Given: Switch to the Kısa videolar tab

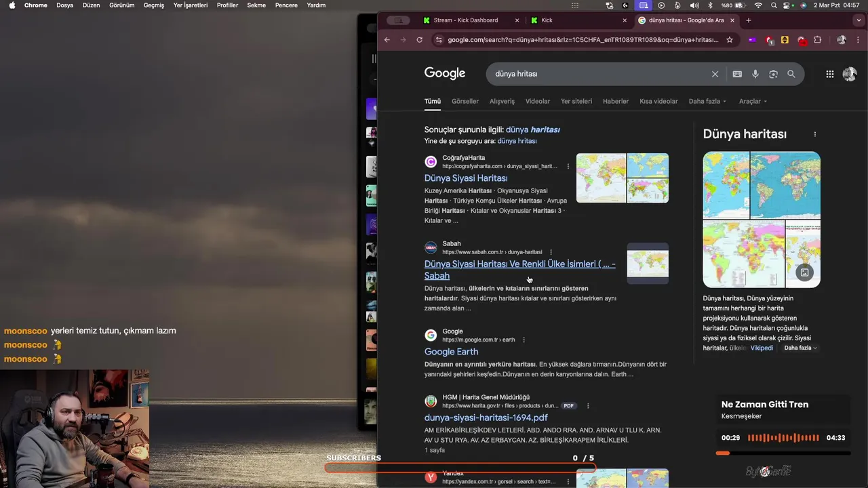Looking at the screenshot, I should click(x=658, y=101).
